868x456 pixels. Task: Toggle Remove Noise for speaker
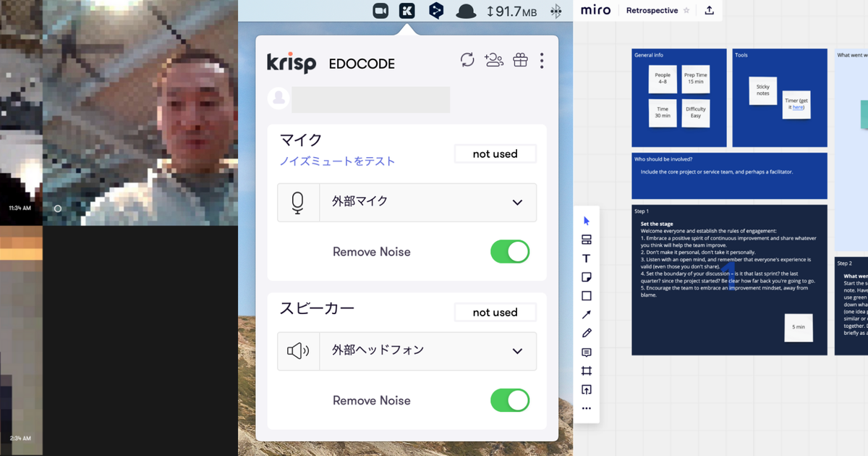510,400
